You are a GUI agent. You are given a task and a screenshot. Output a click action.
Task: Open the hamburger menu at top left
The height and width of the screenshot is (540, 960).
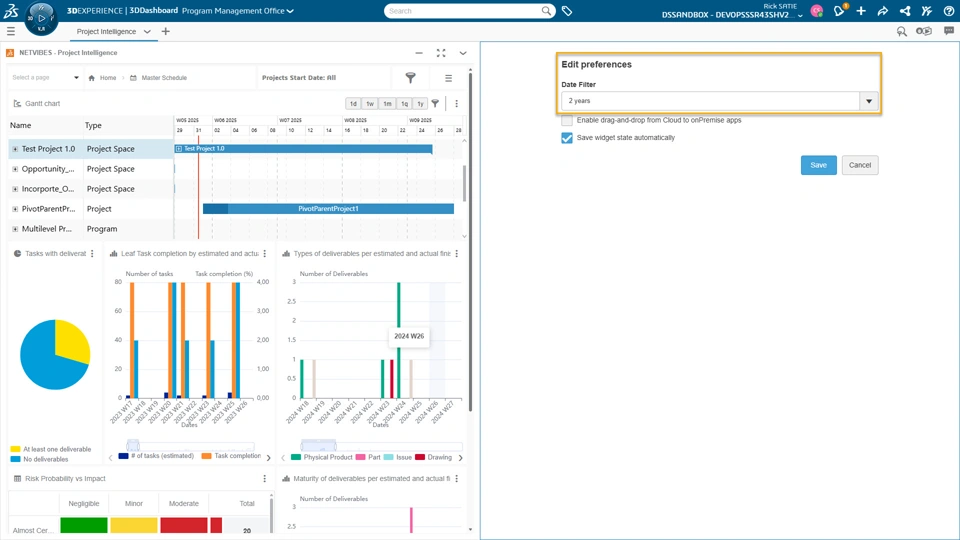pyautogui.click(x=10, y=31)
